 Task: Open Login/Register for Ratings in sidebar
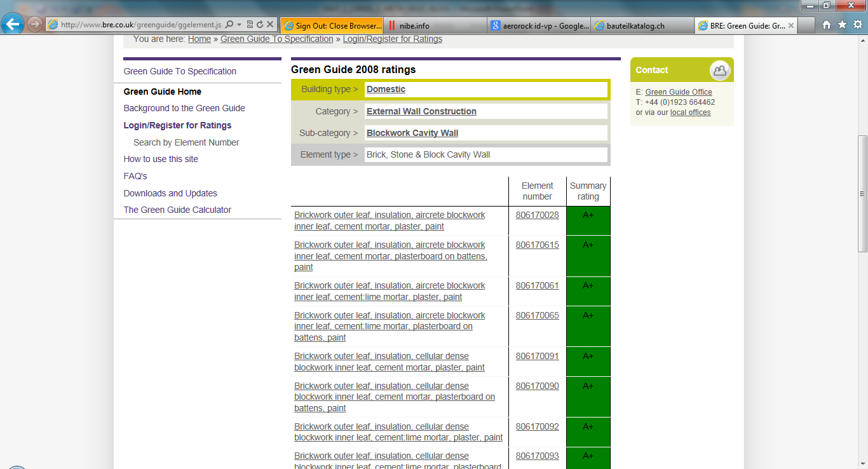tap(177, 125)
